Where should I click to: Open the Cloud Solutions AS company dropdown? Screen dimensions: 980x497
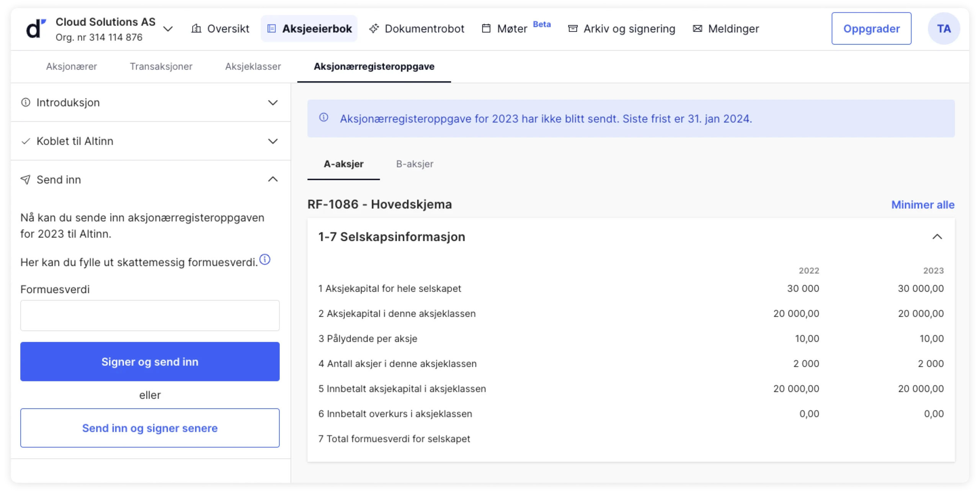pyautogui.click(x=168, y=29)
